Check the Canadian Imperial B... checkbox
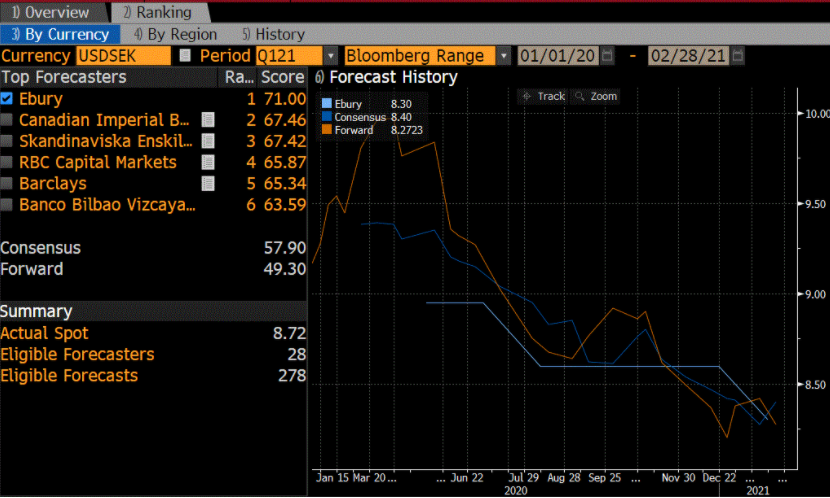 pyautogui.click(x=6, y=120)
